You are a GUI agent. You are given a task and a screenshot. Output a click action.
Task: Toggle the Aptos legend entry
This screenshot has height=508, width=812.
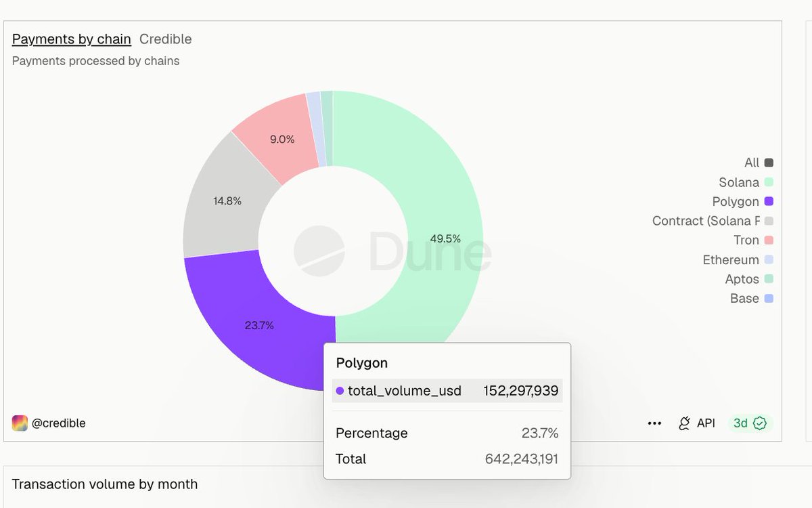coord(749,279)
